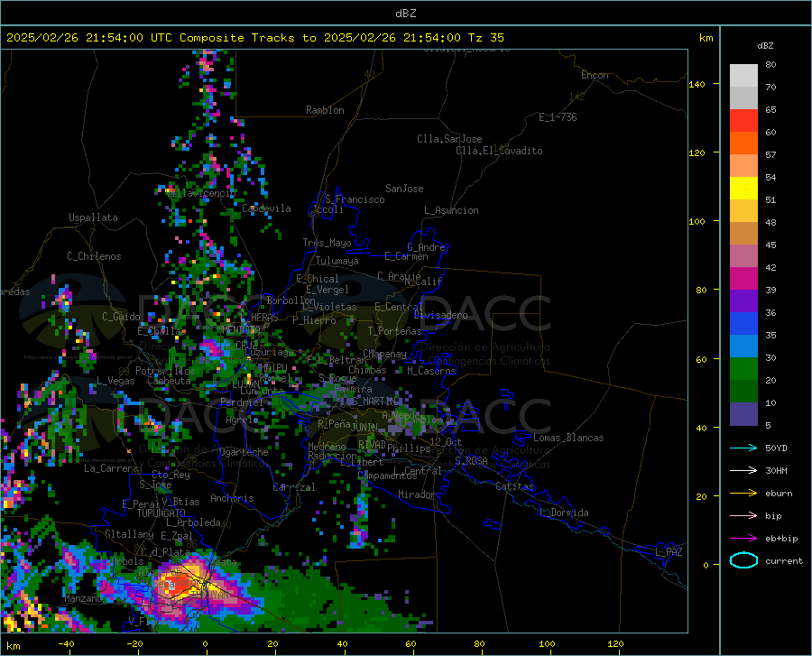Pick the mauve 42-45 dBZ swatch

pyautogui.click(x=743, y=255)
